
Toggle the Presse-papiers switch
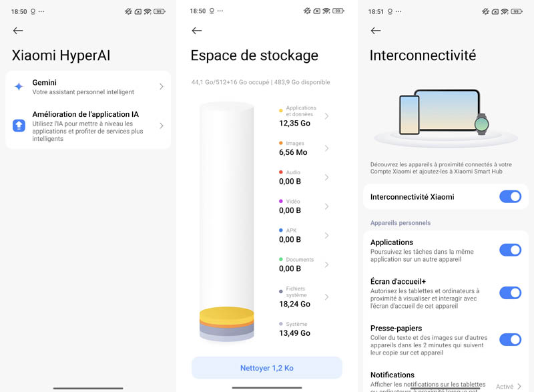coord(510,339)
